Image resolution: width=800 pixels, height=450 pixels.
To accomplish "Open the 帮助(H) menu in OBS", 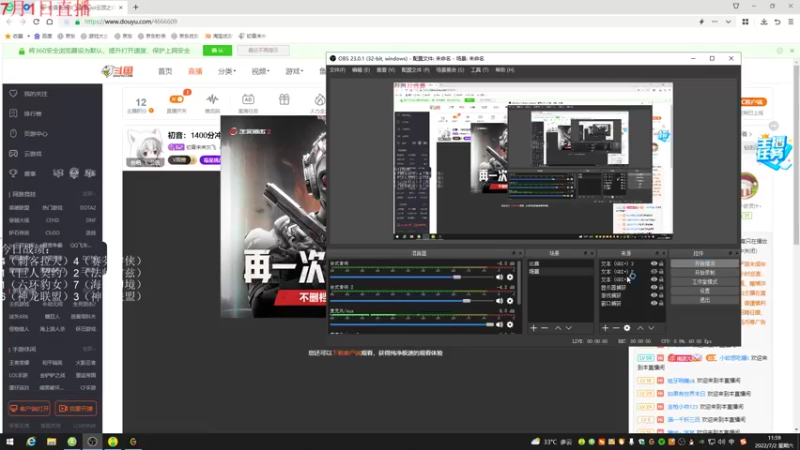I will [x=505, y=70].
